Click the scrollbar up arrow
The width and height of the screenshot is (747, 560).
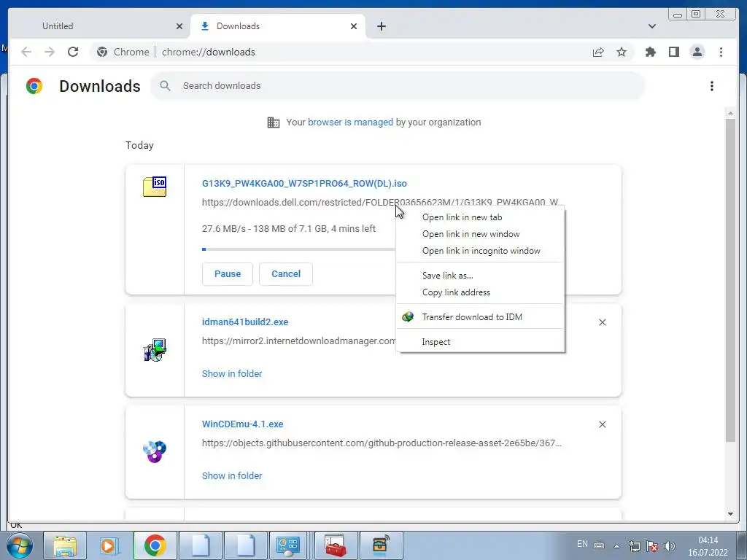[x=730, y=113]
